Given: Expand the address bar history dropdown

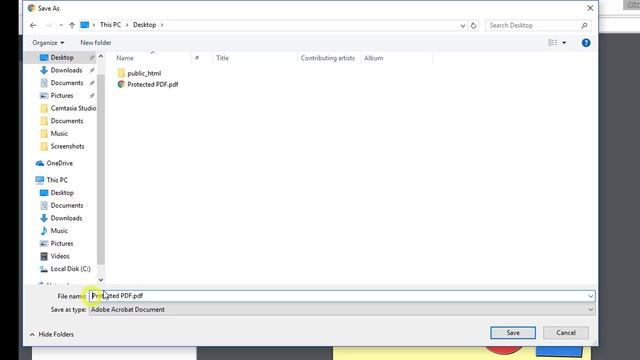Looking at the screenshot, I should [462, 25].
